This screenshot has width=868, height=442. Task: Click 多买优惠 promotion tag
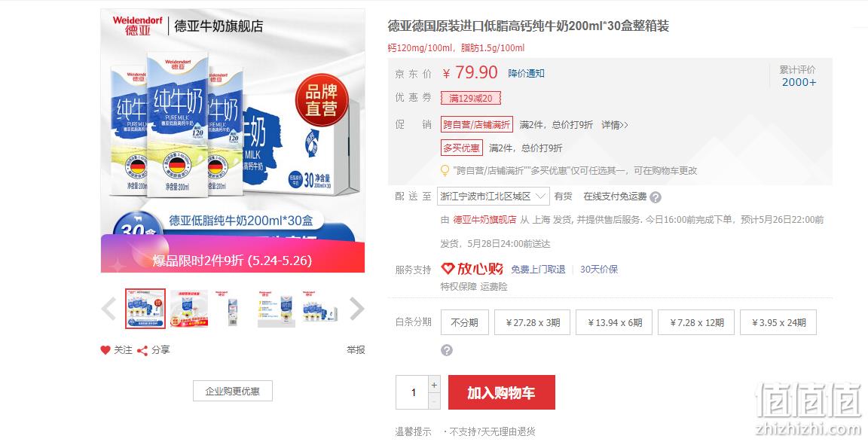tap(462, 148)
